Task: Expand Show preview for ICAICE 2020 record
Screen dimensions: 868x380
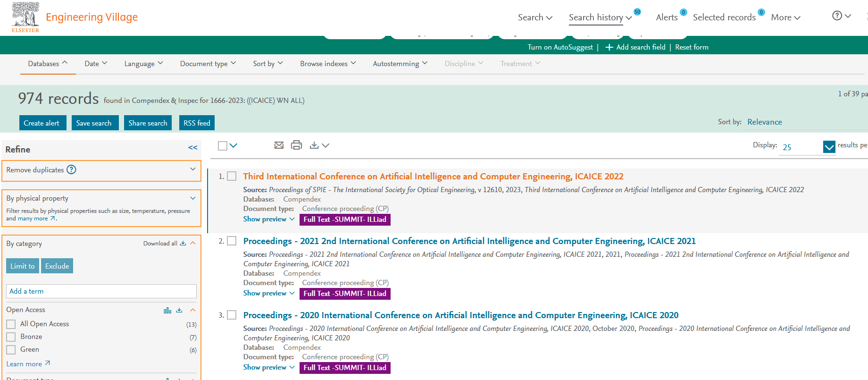Action: point(269,367)
